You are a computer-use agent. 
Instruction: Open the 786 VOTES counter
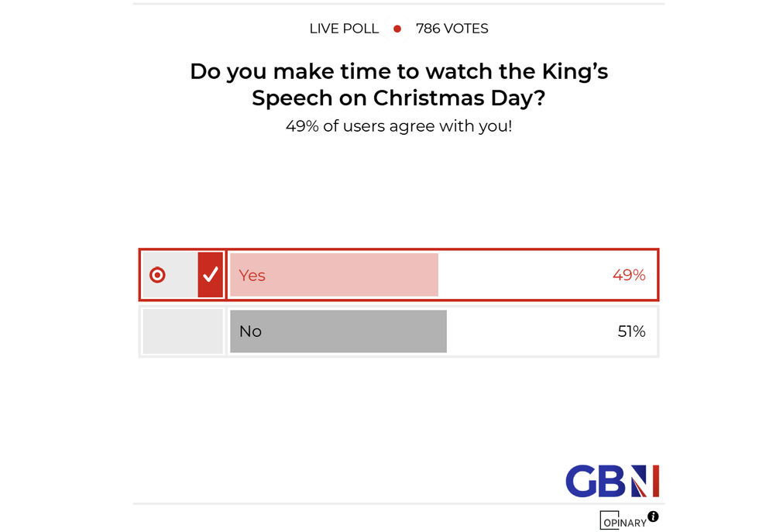[x=452, y=28]
